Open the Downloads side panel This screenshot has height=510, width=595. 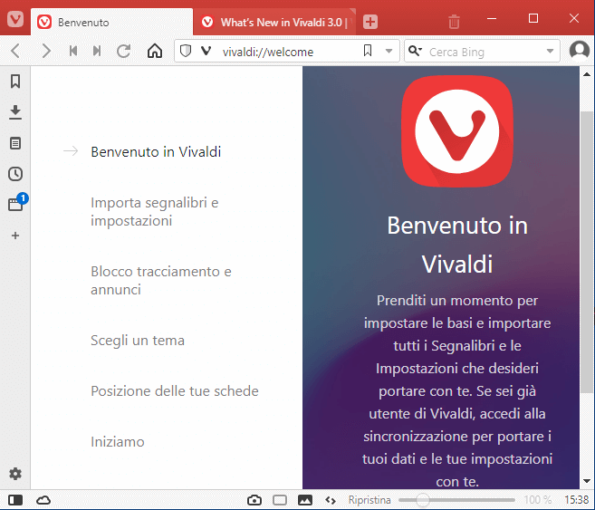coord(15,112)
